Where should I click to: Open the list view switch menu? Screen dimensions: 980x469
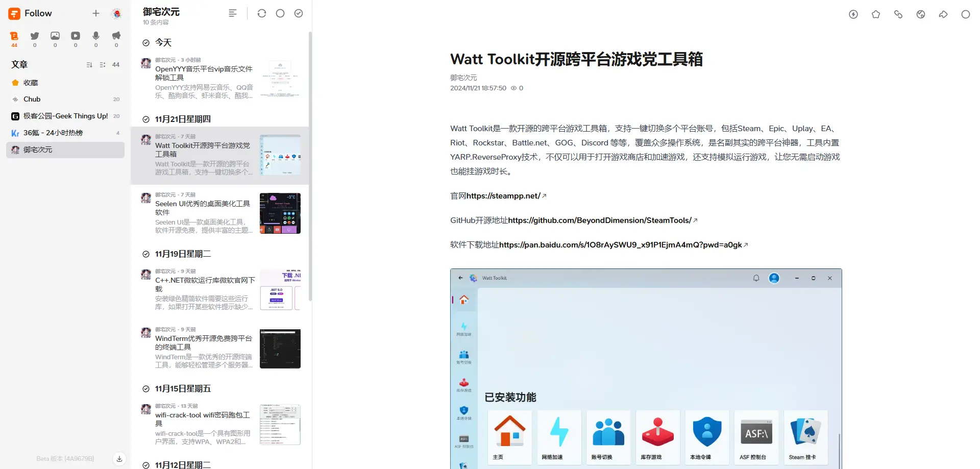pyautogui.click(x=233, y=13)
